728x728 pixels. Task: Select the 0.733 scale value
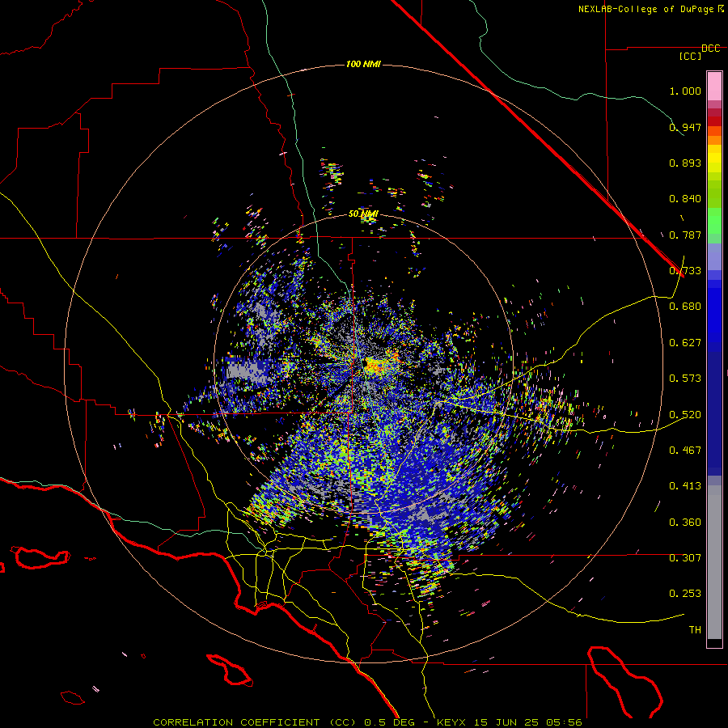(x=685, y=271)
